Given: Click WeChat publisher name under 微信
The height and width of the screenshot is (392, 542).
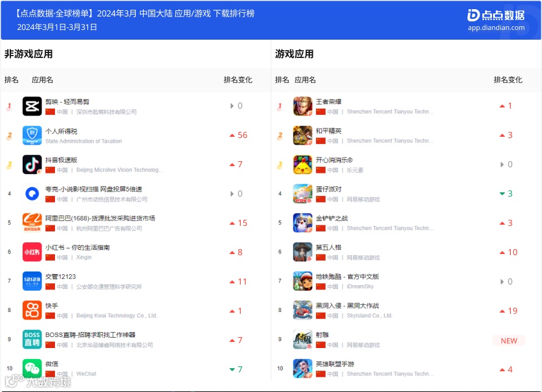Looking at the screenshot, I should (x=86, y=374).
